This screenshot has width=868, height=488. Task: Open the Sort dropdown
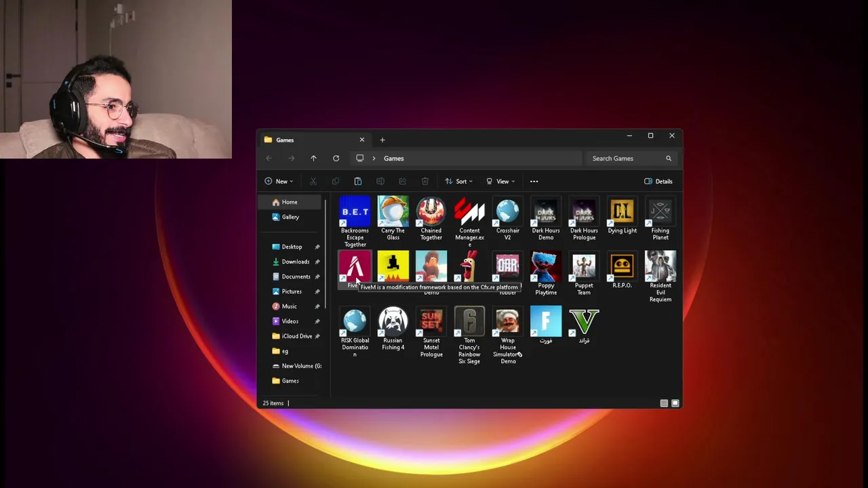click(459, 181)
